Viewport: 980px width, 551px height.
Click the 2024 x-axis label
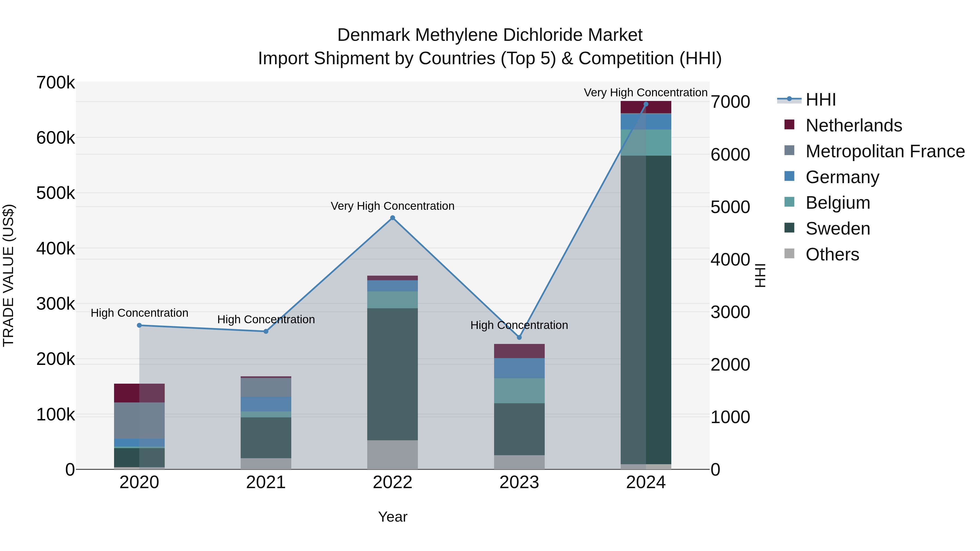click(x=646, y=482)
